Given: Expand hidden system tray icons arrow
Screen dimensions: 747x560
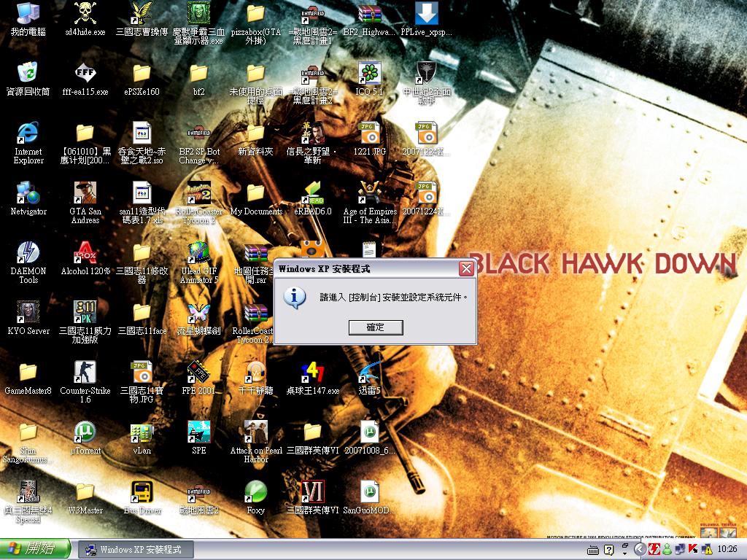Looking at the screenshot, I should (x=640, y=550).
